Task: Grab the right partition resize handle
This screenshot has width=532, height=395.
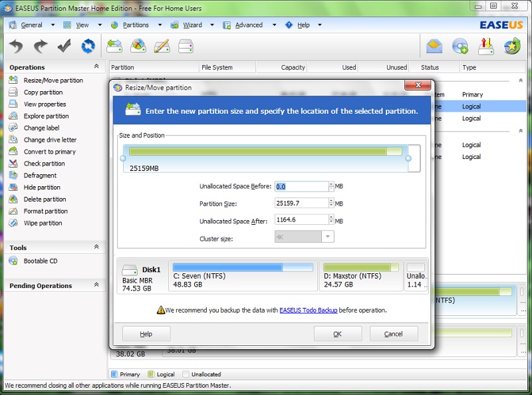Action: pyautogui.click(x=408, y=158)
